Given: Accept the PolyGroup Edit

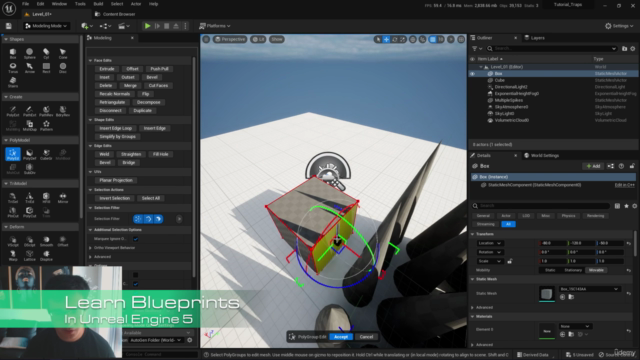Looking at the screenshot, I should click(x=341, y=337).
